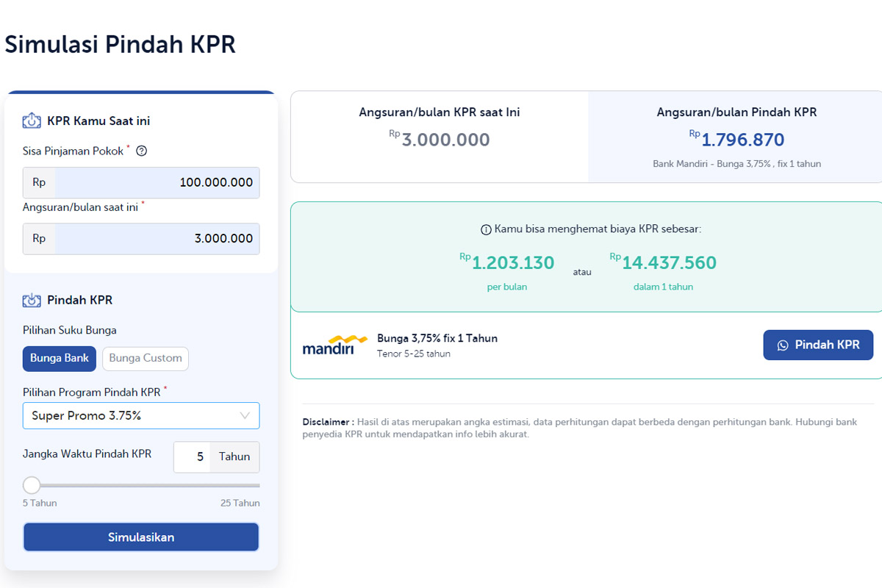Viewport: 882px width, 588px height.
Task: Click the Simulasikan button
Action: [141, 537]
